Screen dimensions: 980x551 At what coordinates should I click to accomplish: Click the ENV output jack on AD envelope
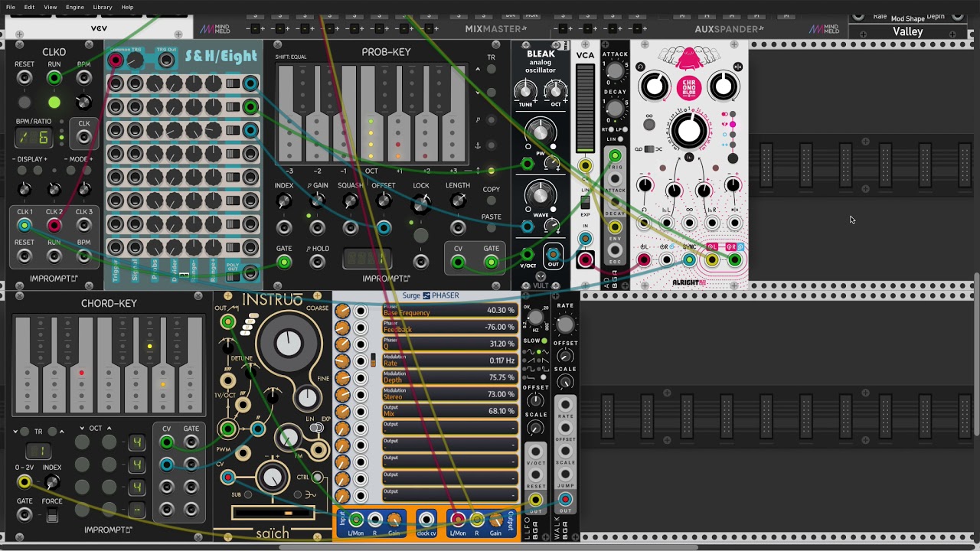[x=615, y=227]
